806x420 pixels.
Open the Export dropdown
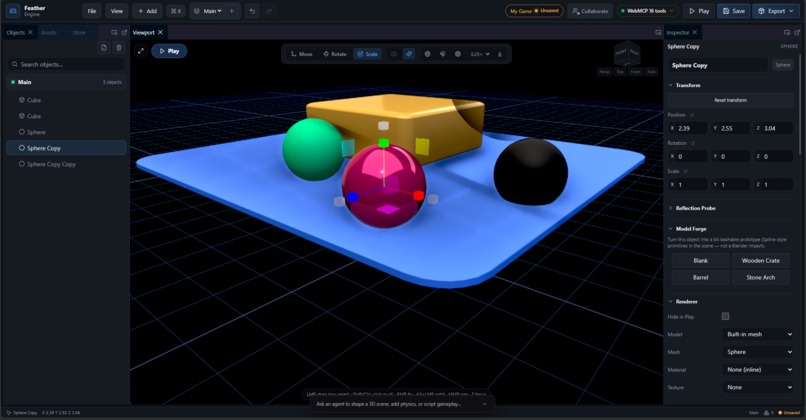click(776, 11)
